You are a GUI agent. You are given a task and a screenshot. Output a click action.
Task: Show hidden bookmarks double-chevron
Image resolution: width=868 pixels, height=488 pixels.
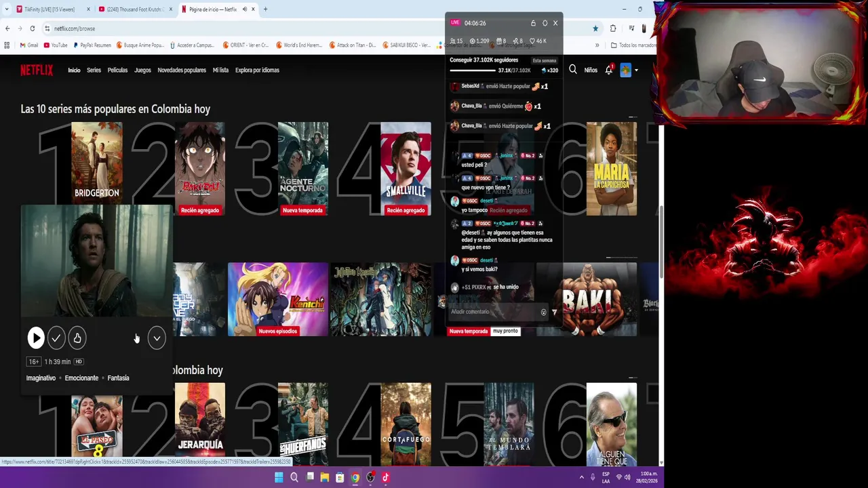point(597,45)
